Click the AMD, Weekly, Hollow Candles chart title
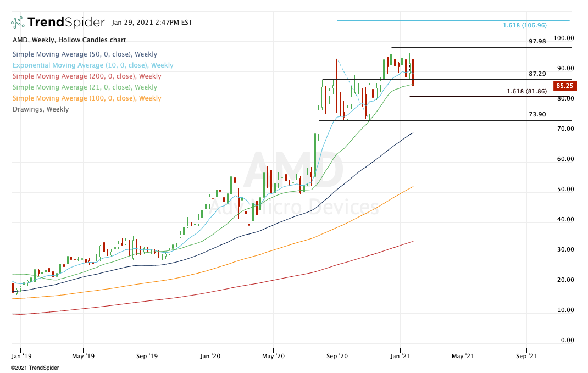 point(69,40)
